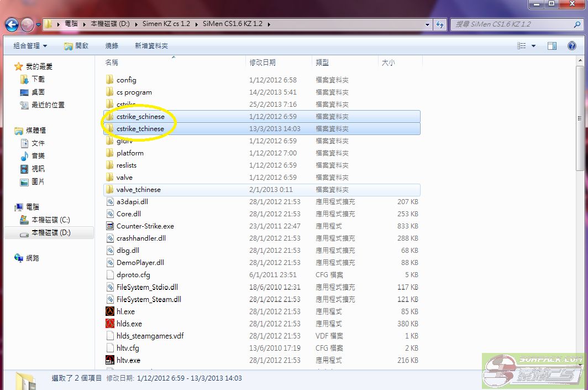Expand arrow after SiMen CS1.6 KZ 1.2 breadcrumb
This screenshot has height=390, width=588.
269,24
